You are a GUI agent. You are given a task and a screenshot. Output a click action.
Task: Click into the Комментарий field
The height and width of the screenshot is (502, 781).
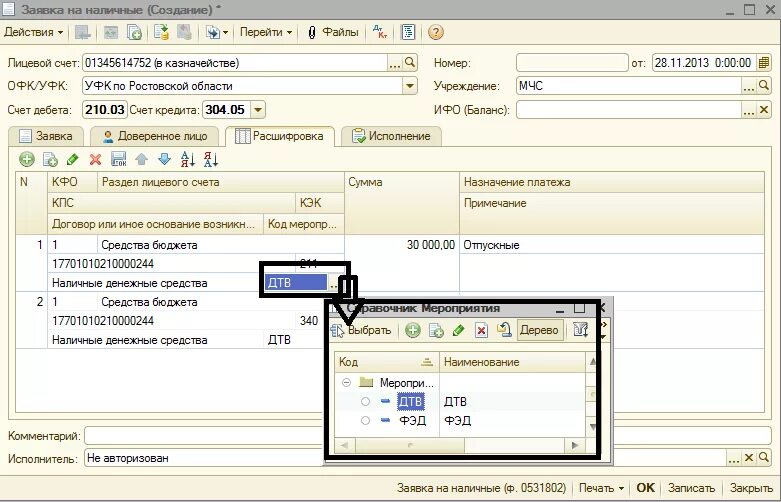tap(427, 436)
